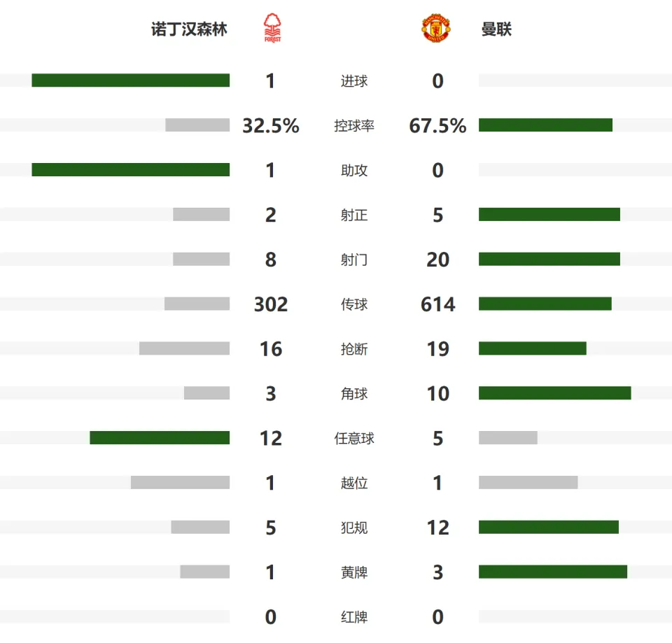Viewport: 672px width, 643px height.
Task: Click Manchester United's 20 shots value
Action: point(437,260)
